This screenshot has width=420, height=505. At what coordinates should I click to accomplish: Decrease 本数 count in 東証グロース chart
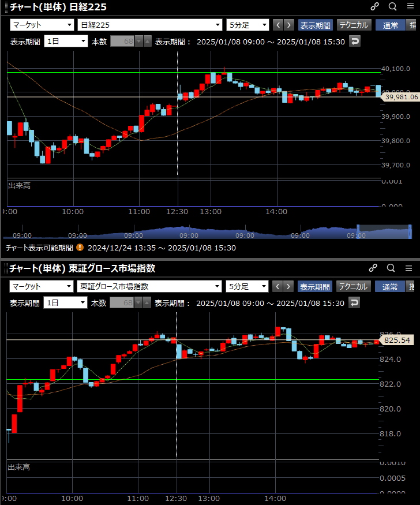pyautogui.click(x=138, y=303)
